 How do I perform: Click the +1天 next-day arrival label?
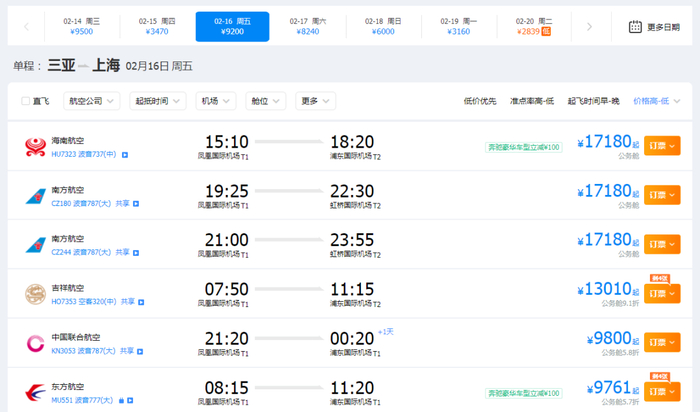[x=386, y=332]
